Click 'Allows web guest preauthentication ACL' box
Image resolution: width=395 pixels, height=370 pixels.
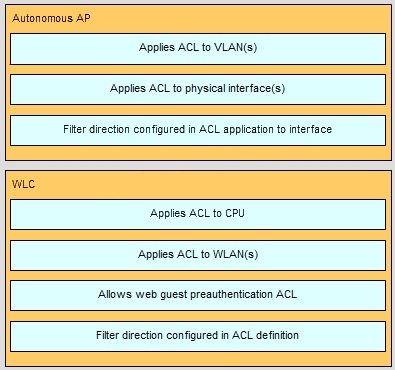tap(198, 295)
